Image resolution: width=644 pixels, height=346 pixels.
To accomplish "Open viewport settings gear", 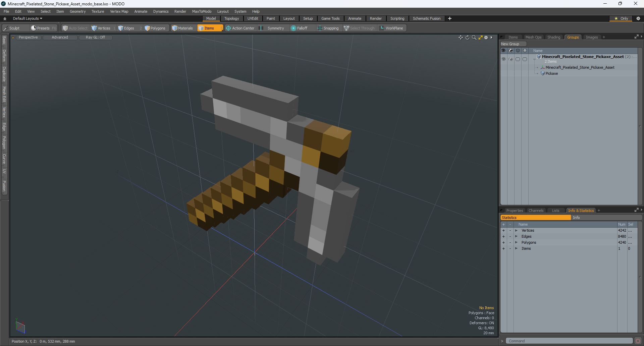I will pos(486,38).
